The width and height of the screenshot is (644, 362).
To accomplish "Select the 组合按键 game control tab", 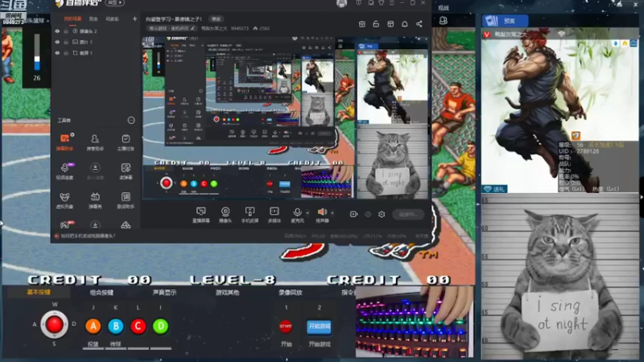I will [x=101, y=293].
